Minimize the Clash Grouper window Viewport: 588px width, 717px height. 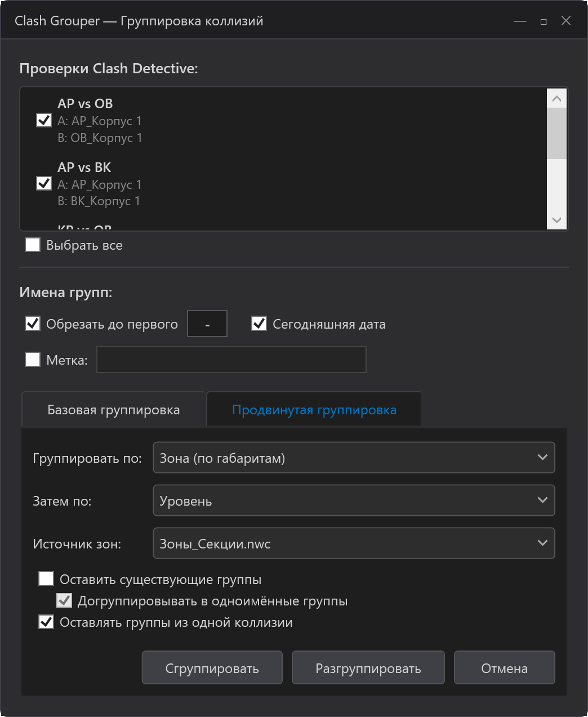520,21
